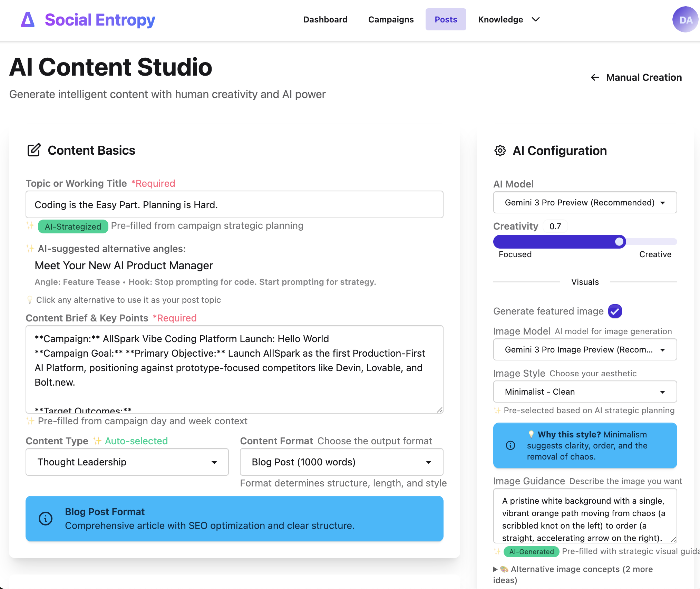Click the info icon in Blog Post Format banner
This screenshot has height=589, width=700.
[x=46, y=518]
